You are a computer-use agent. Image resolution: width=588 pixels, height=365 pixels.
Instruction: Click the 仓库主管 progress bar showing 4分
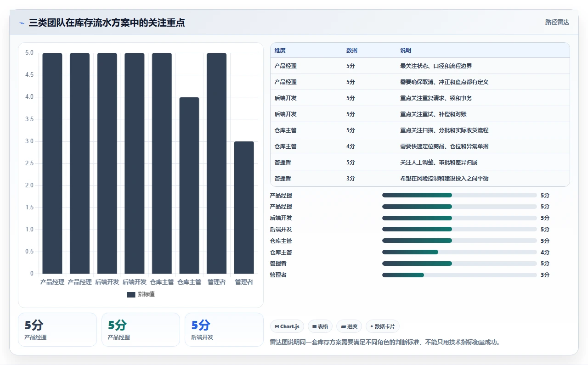click(459, 252)
